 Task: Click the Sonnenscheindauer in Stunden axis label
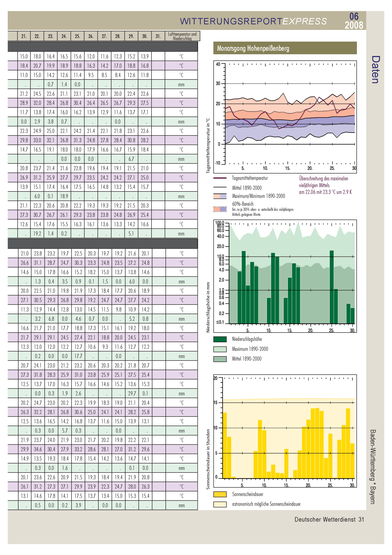pyautogui.click(x=208, y=459)
